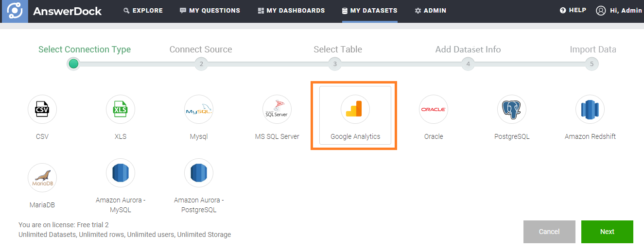
Task: Click the Oracle label text
Action: [x=434, y=136]
